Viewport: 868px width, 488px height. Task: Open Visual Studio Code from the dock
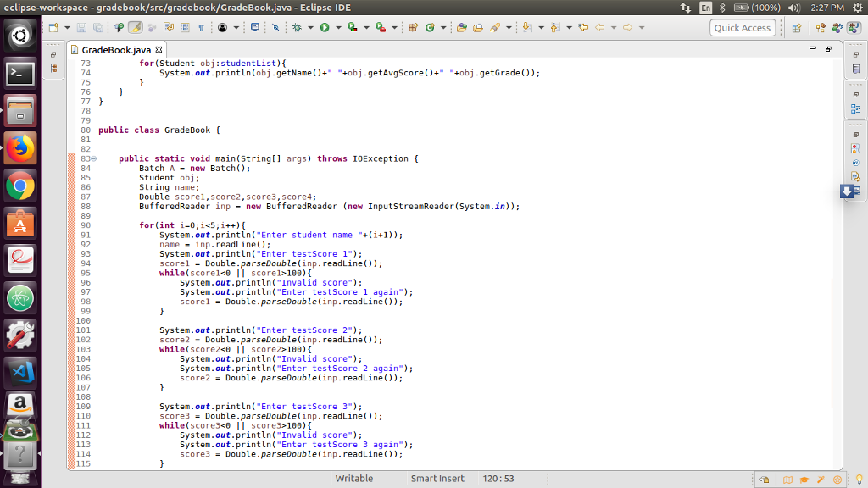click(x=20, y=373)
